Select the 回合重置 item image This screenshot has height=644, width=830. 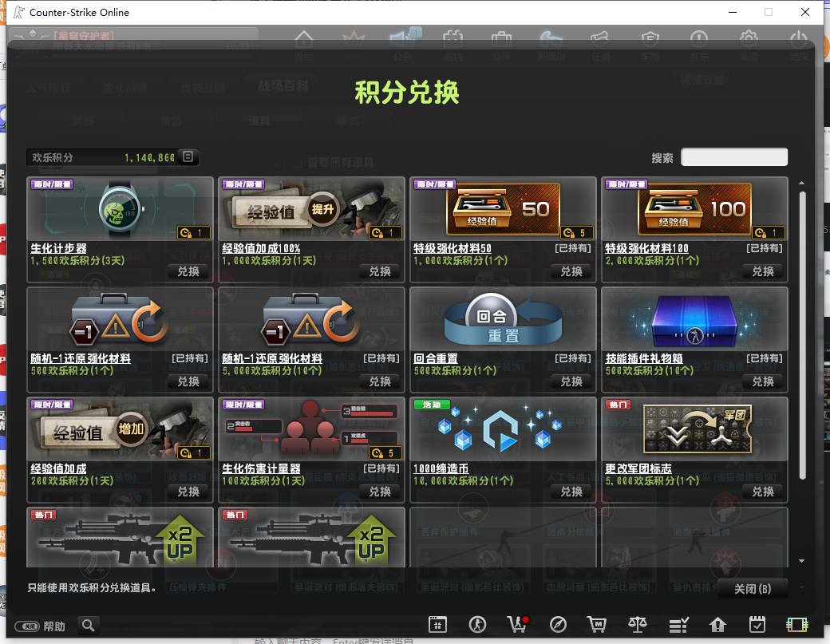pos(504,319)
